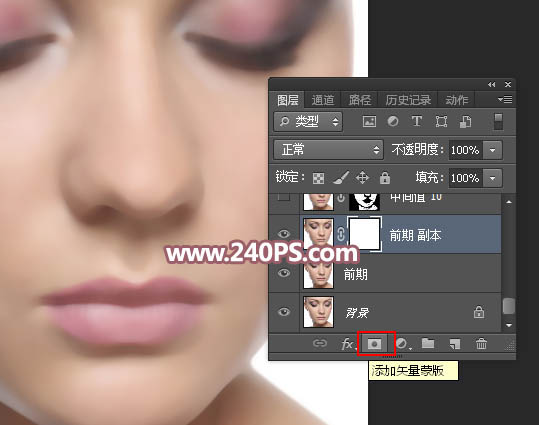Lock image pixels brush icon
Screen dimensions: 539x425
341,178
